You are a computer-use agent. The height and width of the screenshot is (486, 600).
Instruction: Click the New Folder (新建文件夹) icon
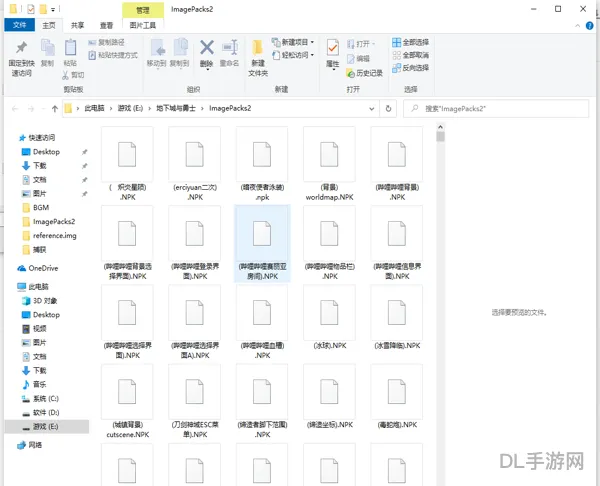coord(258,48)
